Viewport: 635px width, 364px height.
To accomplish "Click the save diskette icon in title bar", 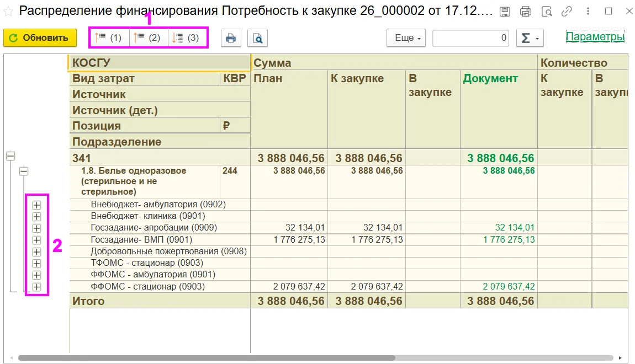I will click(x=505, y=12).
